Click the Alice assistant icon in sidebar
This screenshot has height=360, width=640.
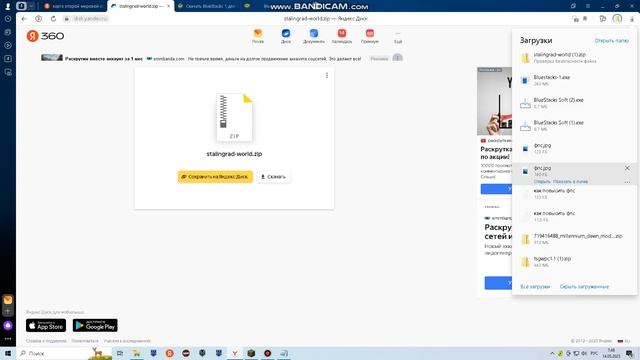8,325
